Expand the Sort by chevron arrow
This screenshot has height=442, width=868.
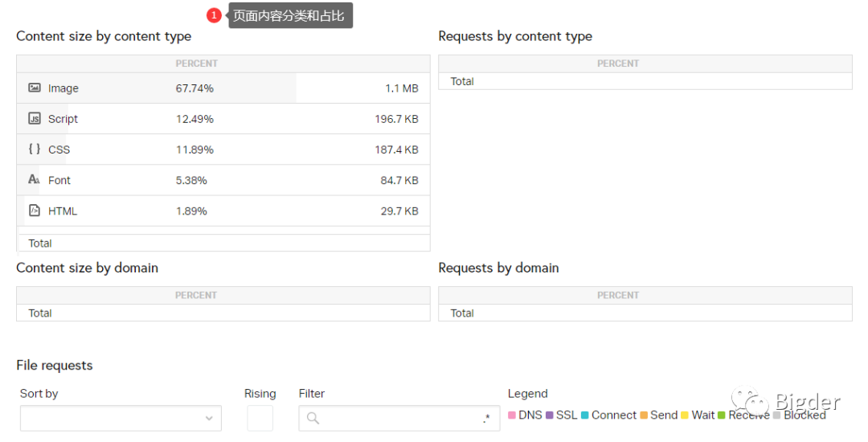click(209, 418)
